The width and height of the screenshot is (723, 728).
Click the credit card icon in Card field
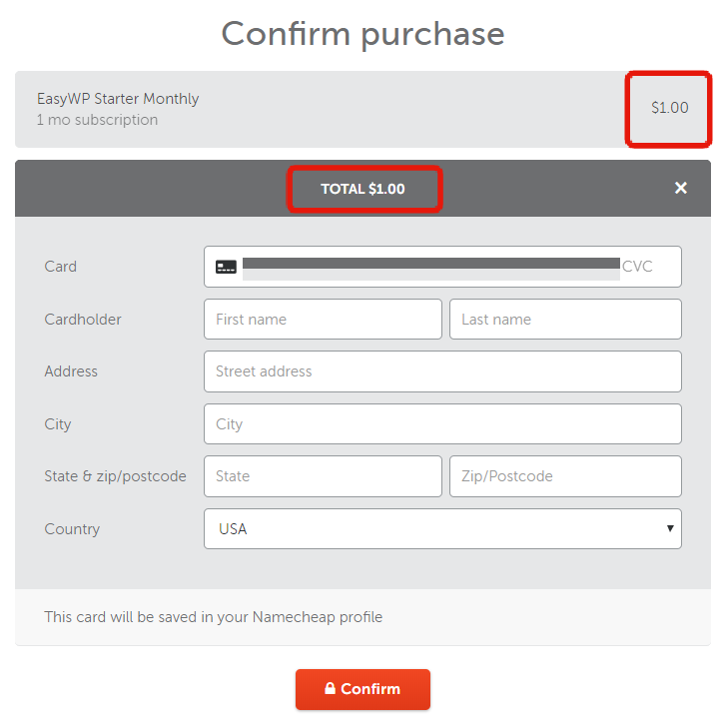pyautogui.click(x=226, y=267)
